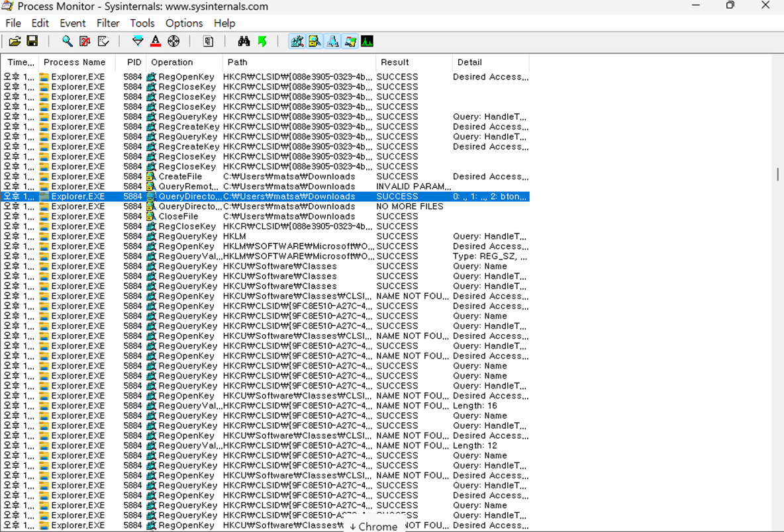Viewport: 784px width, 532px height.
Task: Select the CreateFile event row
Action: click(265, 176)
